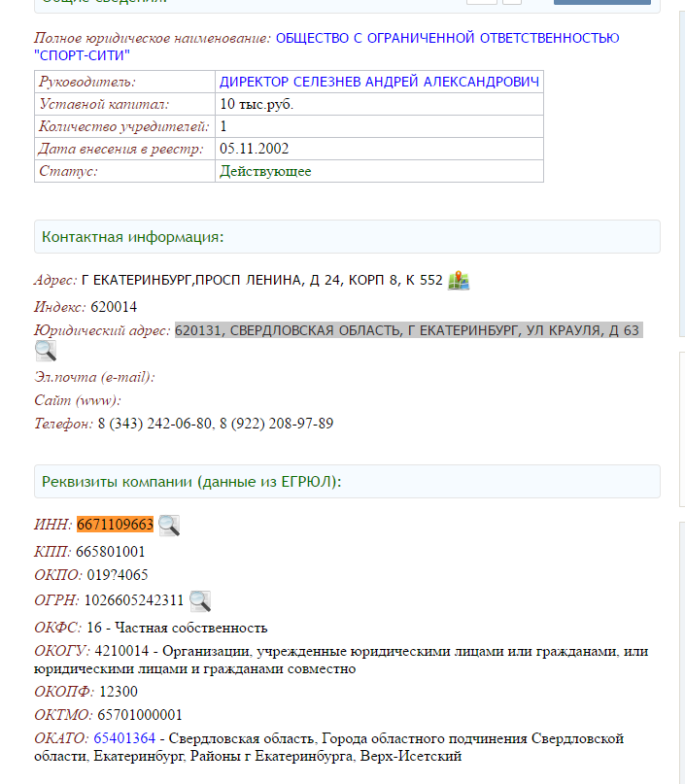Click postal index value 620014

click(114, 307)
